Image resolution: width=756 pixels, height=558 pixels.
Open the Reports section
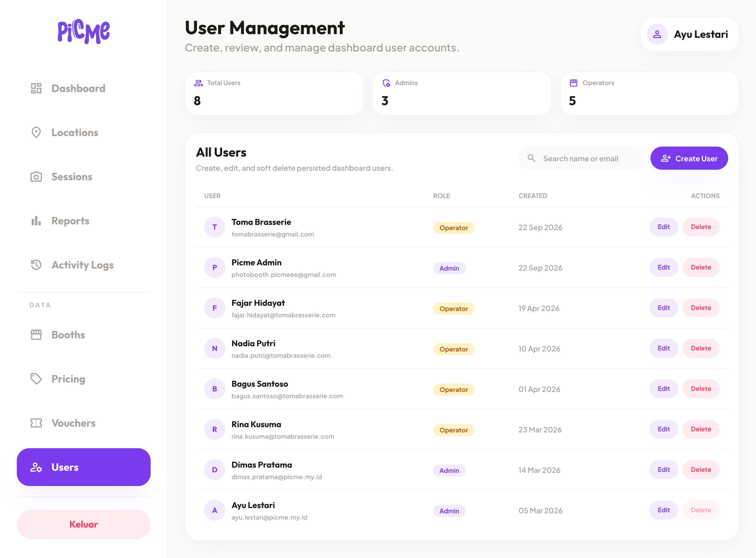coord(84,221)
